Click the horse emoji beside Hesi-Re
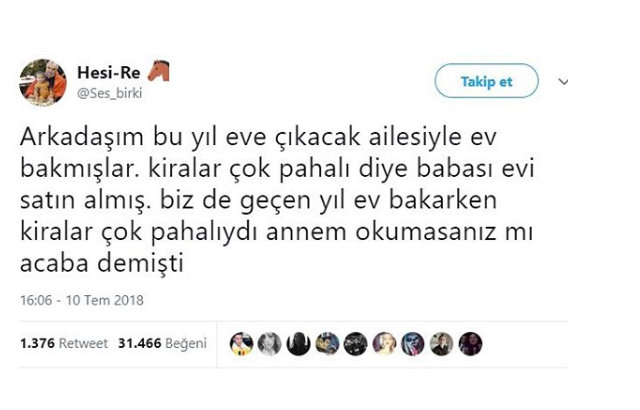 (x=159, y=72)
